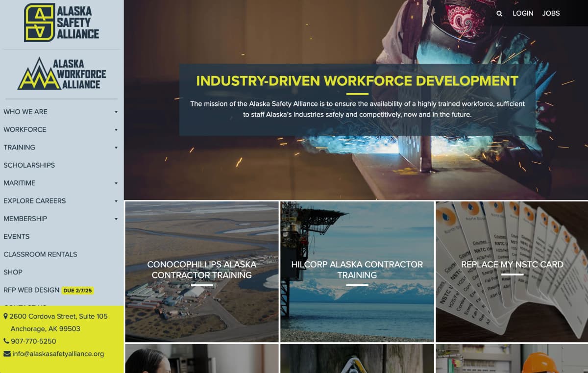Open Hilcorp Alaska Contractor Training tile
Screen dimensions: 588x373
pyautogui.click(x=357, y=272)
